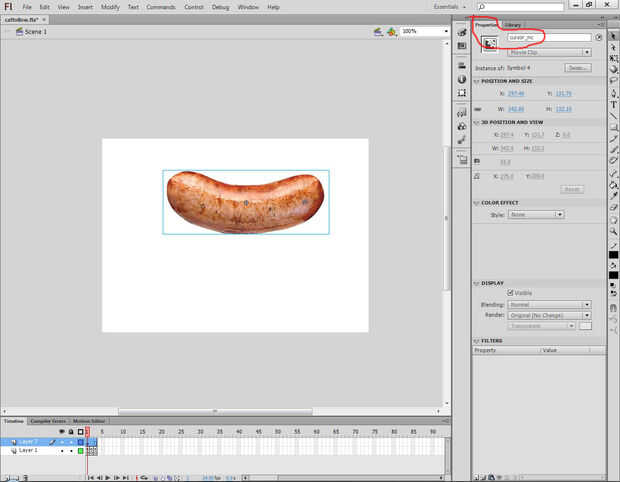Select the Rectangle tool

[613, 127]
